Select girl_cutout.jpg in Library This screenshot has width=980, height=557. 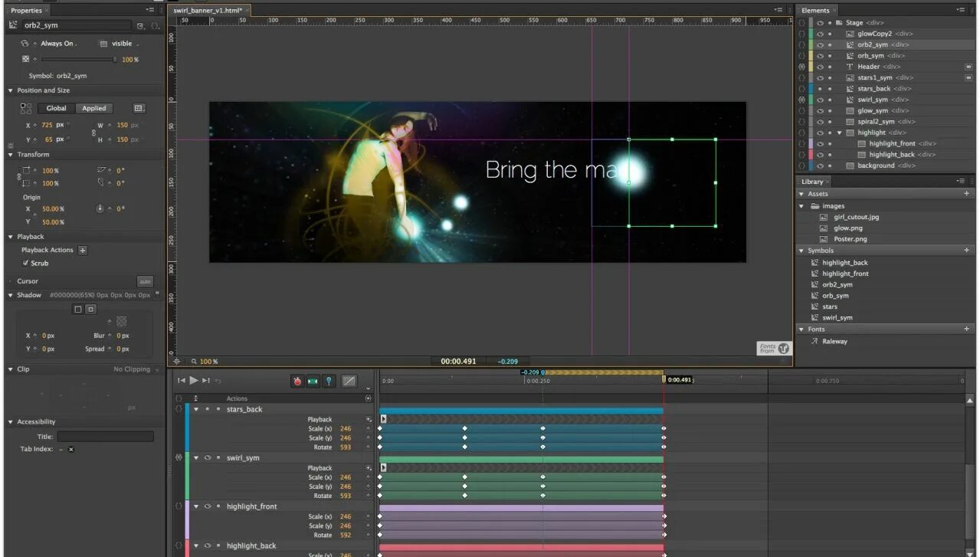click(x=857, y=217)
